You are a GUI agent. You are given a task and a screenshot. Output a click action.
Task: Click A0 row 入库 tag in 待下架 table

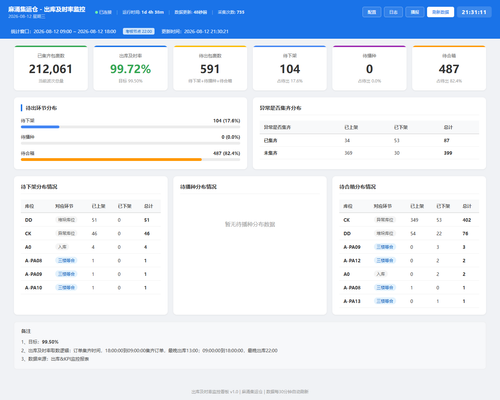tap(62, 247)
